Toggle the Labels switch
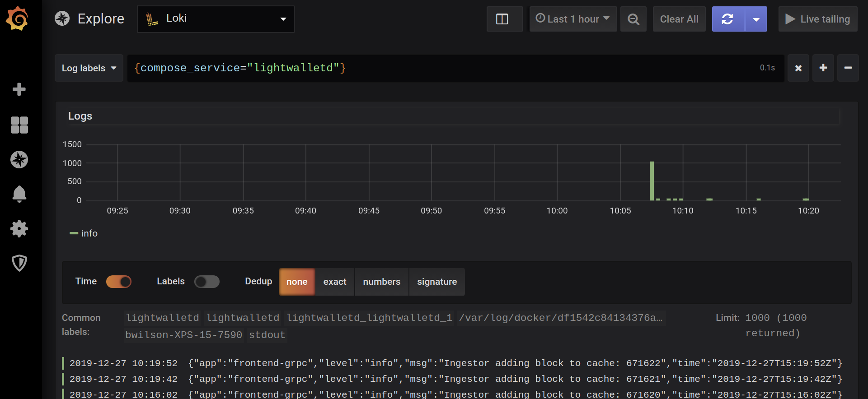Image resolution: width=868 pixels, height=399 pixels. coord(207,282)
